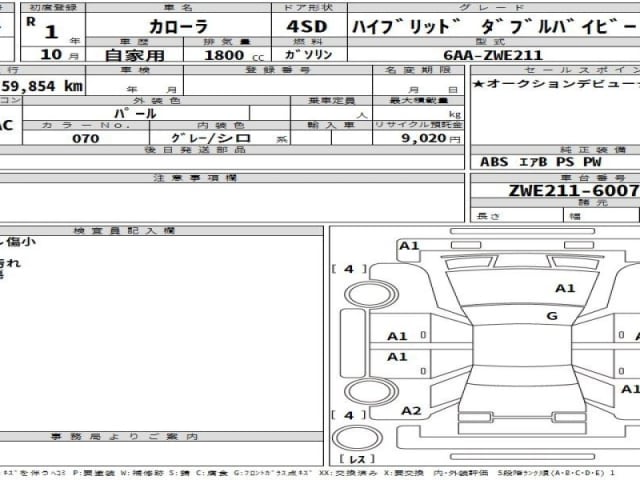Click the grade text starting ハイブリッド
Screen dimensions: 640x480
pos(494,27)
